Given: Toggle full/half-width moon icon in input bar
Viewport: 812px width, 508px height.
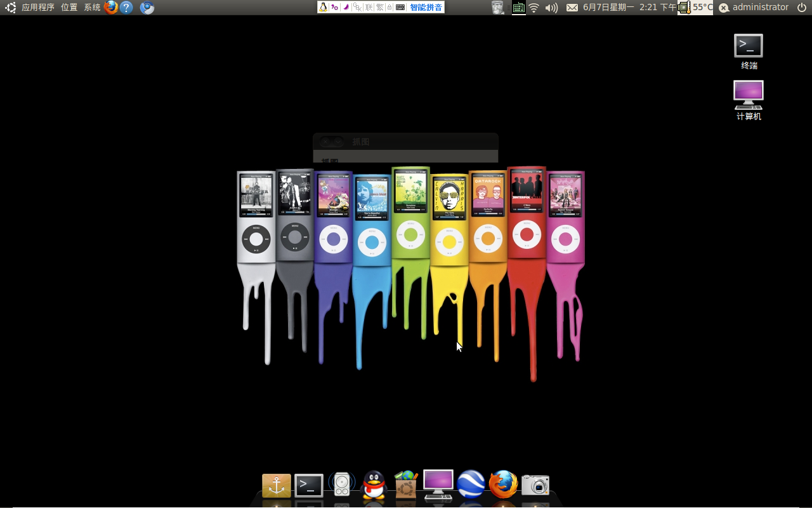Looking at the screenshot, I should coord(346,7).
